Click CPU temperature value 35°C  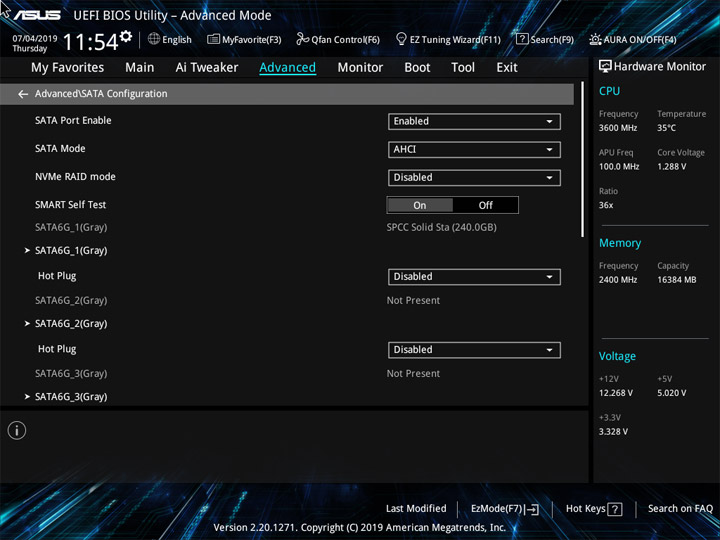tap(666, 128)
